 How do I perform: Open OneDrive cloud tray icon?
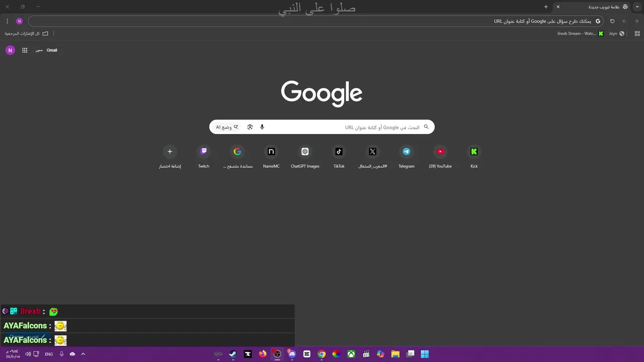click(x=72, y=354)
